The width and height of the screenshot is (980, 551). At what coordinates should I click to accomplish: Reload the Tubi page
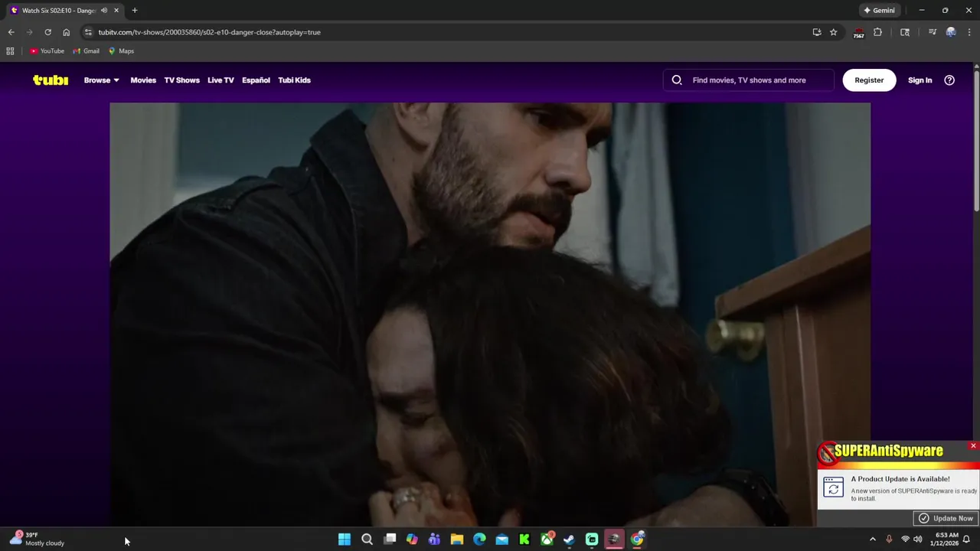(x=47, y=32)
